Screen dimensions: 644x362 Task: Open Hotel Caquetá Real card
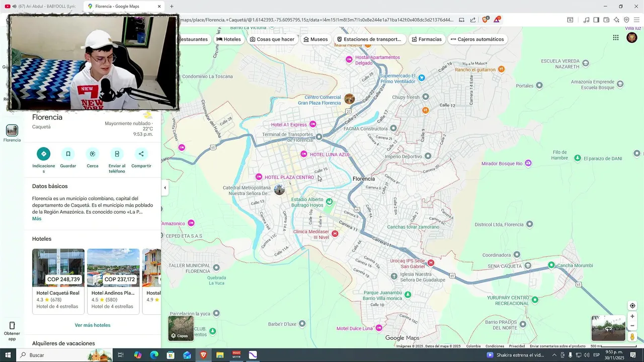58,282
